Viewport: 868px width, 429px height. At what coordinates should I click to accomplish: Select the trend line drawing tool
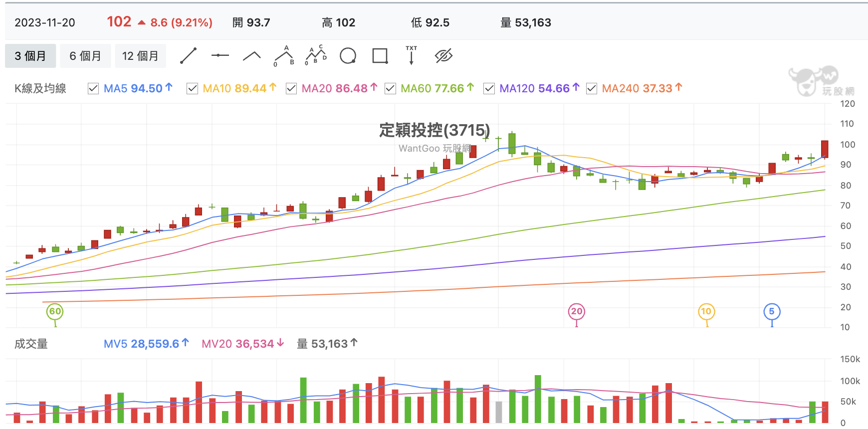point(188,56)
